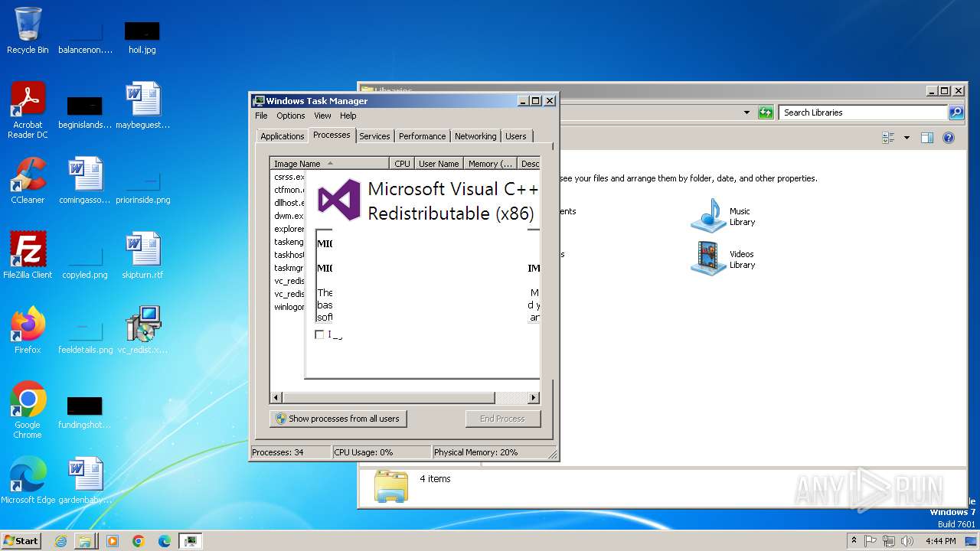
Task: Click the volume speaker tray icon
Action: (x=907, y=541)
